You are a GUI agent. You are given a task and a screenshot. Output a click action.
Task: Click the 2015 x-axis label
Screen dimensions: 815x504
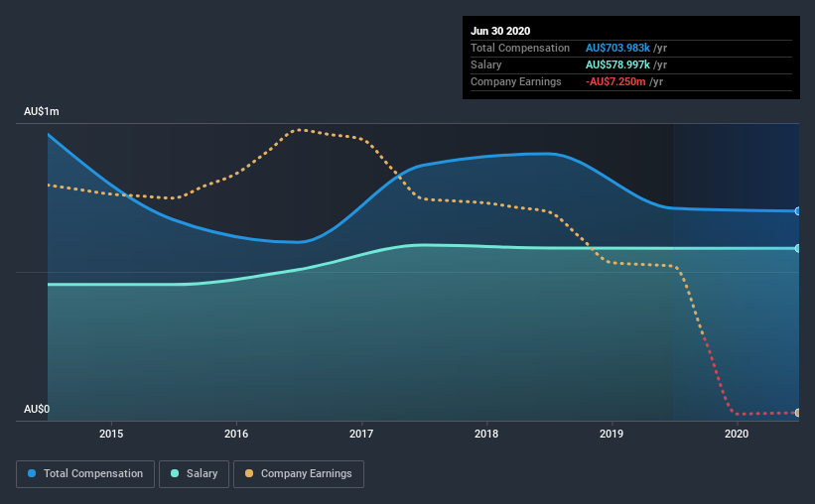(111, 434)
